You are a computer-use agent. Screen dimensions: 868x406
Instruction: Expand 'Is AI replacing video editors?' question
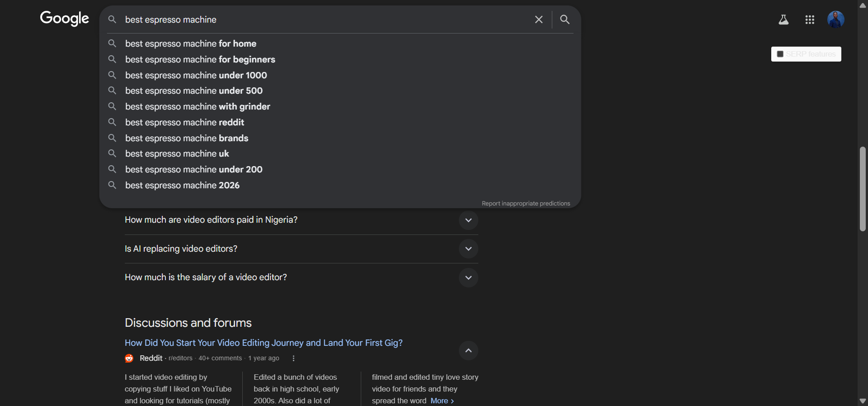click(x=468, y=249)
